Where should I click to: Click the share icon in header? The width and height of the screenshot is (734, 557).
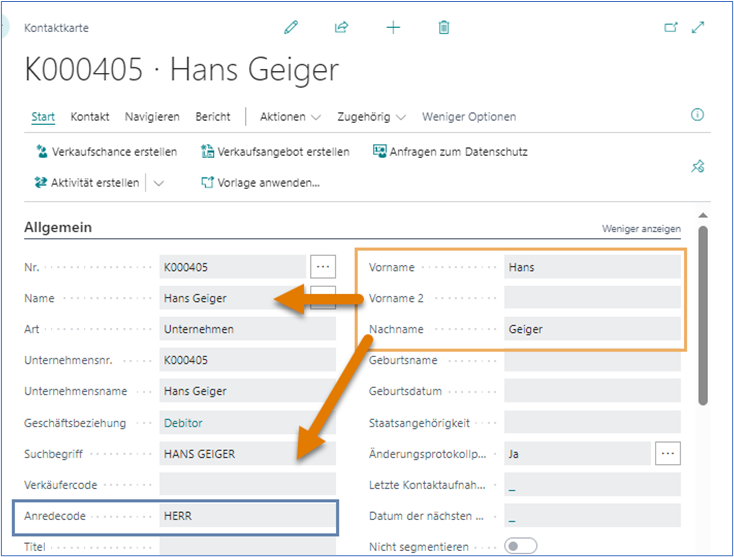[341, 28]
